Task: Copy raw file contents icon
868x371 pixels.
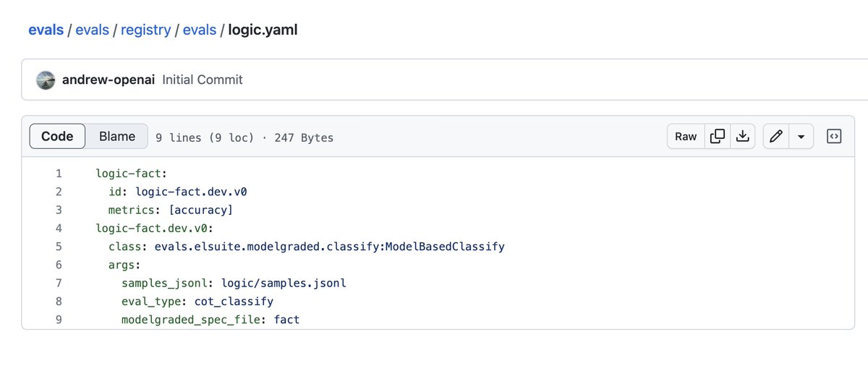Action: click(x=718, y=136)
